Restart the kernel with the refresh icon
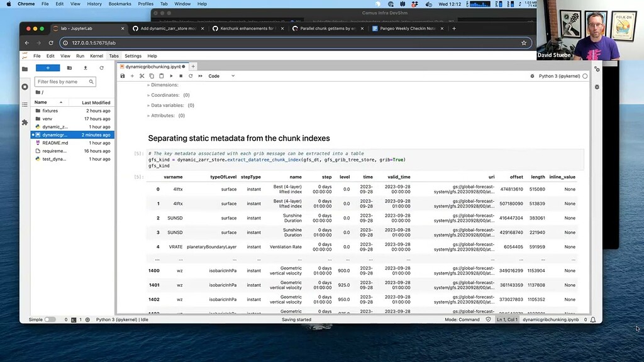 (x=190, y=76)
